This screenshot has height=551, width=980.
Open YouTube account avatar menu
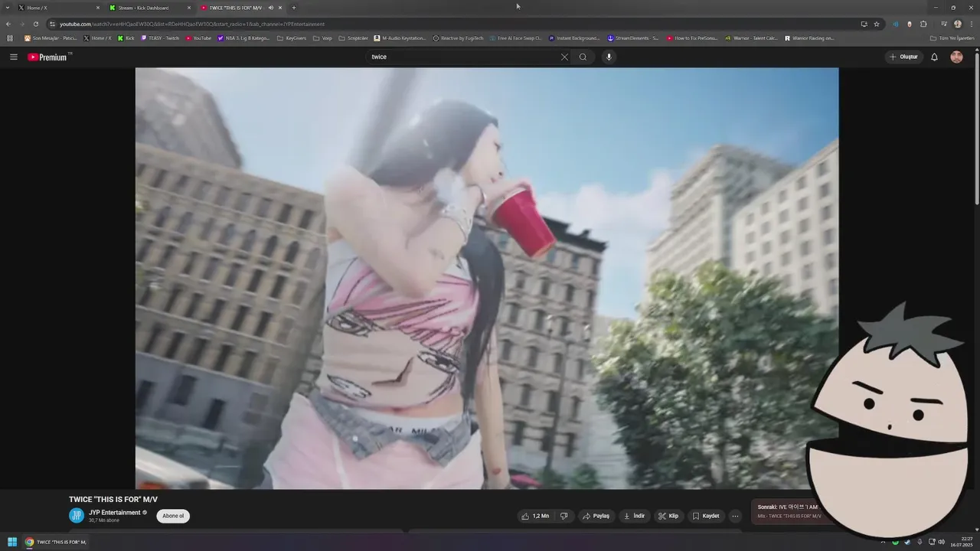coord(956,57)
